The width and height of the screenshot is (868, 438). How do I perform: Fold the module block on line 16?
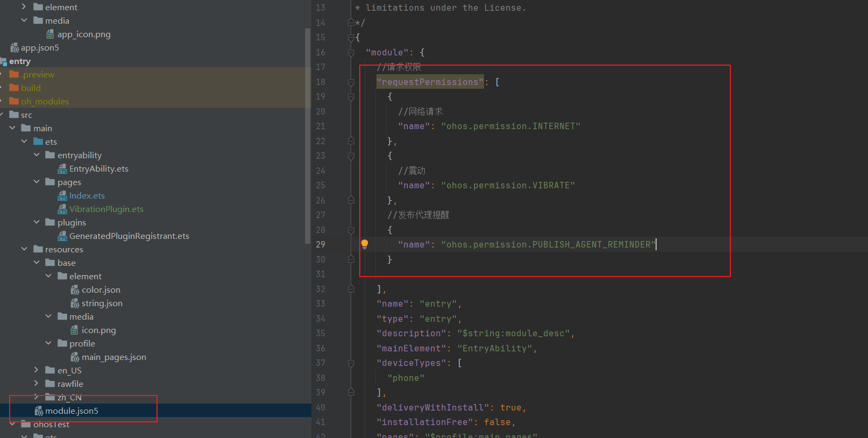pos(351,53)
